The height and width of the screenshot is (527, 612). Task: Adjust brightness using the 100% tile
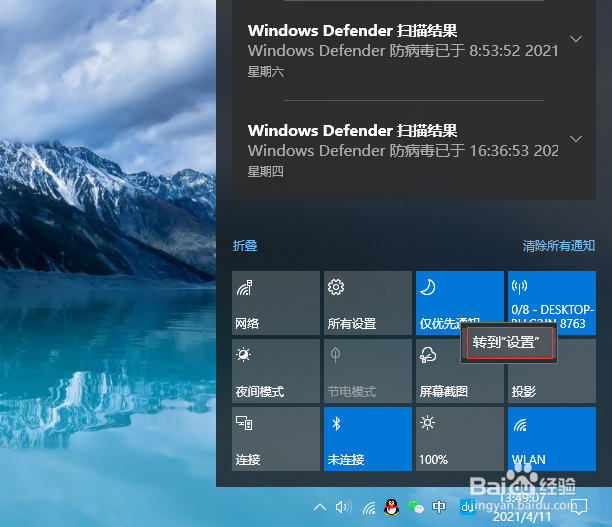click(x=459, y=439)
